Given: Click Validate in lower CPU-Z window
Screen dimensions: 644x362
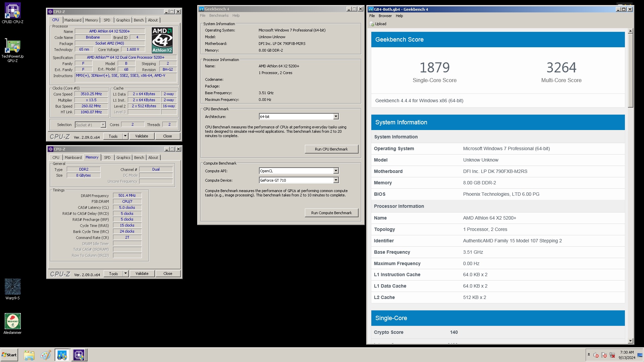Looking at the screenshot, I should point(142,274).
